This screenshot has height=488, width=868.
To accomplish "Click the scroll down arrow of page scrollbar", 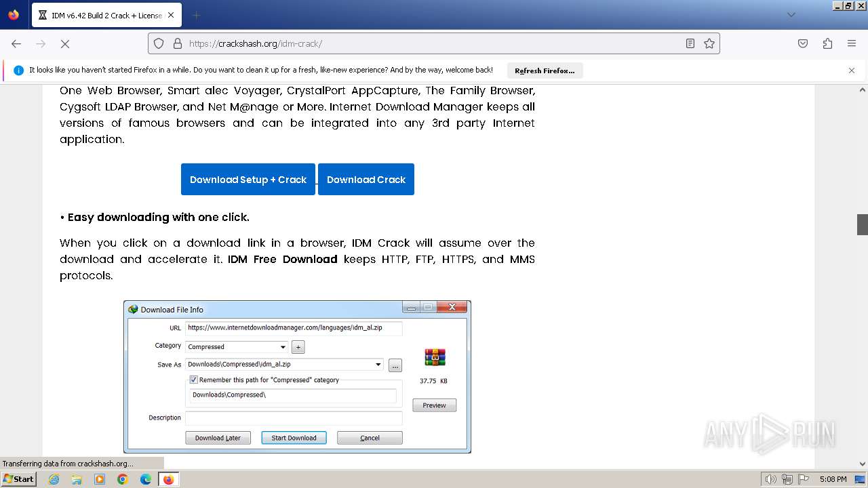I will pyautogui.click(x=862, y=463).
